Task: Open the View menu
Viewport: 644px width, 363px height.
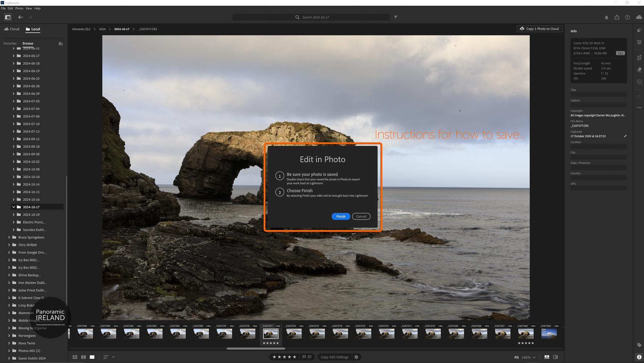Action: tap(29, 8)
